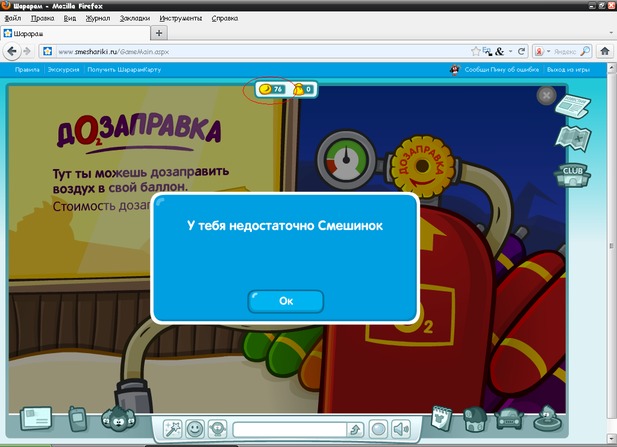Open the mushroom house icon
The width and height of the screenshot is (617, 447).
pos(475,419)
